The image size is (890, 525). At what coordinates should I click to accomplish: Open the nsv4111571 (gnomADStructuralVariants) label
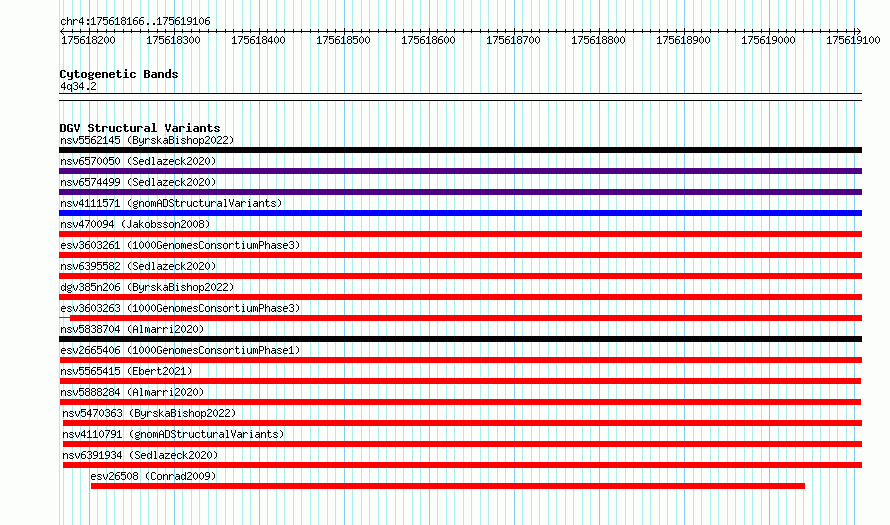coord(171,203)
